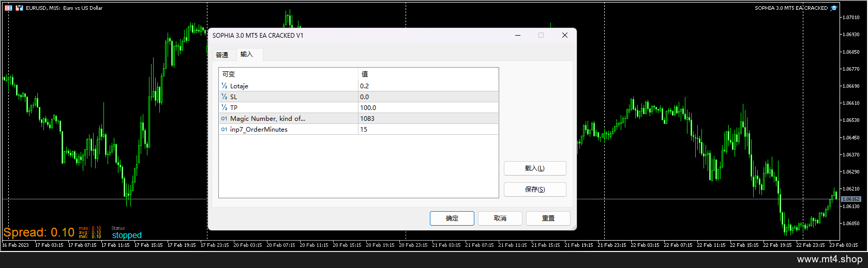
Task: Click the 值 column header
Action: [x=428, y=74]
